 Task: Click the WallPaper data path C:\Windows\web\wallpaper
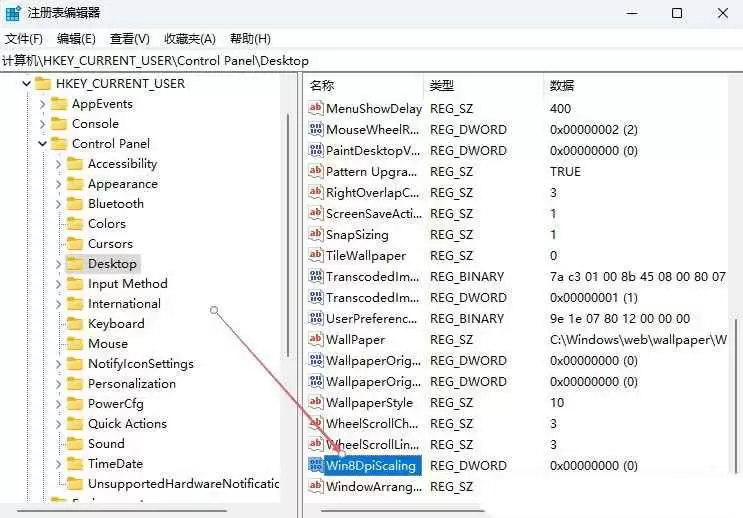click(x=638, y=340)
